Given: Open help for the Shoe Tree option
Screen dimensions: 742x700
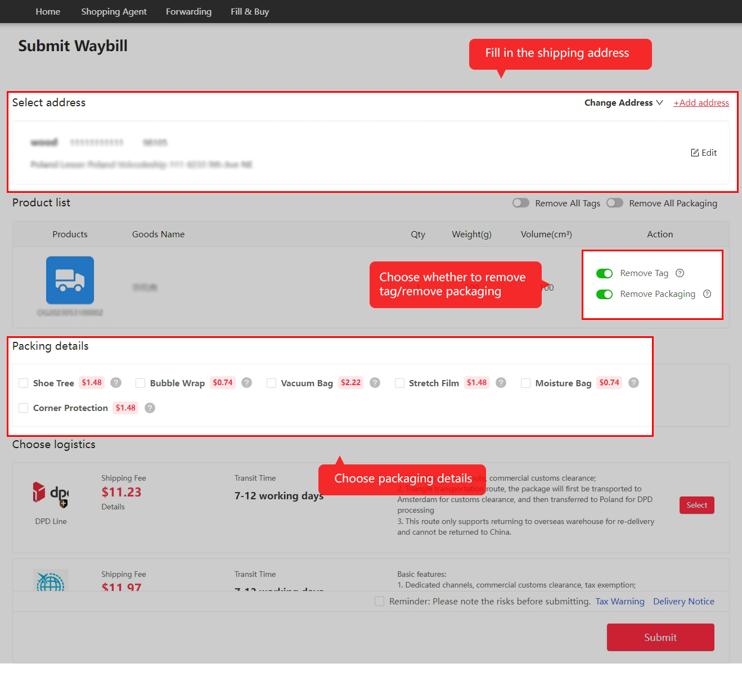Looking at the screenshot, I should [x=115, y=383].
